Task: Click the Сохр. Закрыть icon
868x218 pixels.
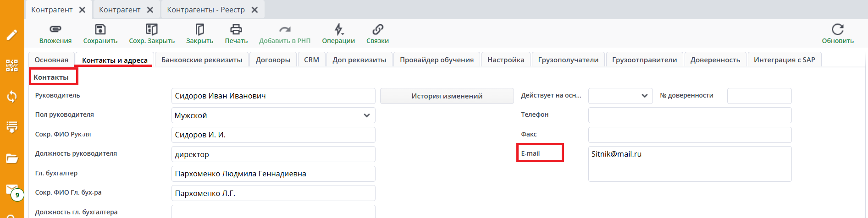Action: pos(151,29)
